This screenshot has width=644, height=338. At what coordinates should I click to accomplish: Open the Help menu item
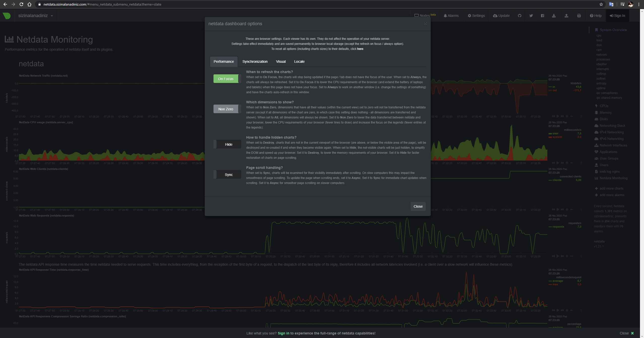(595, 16)
